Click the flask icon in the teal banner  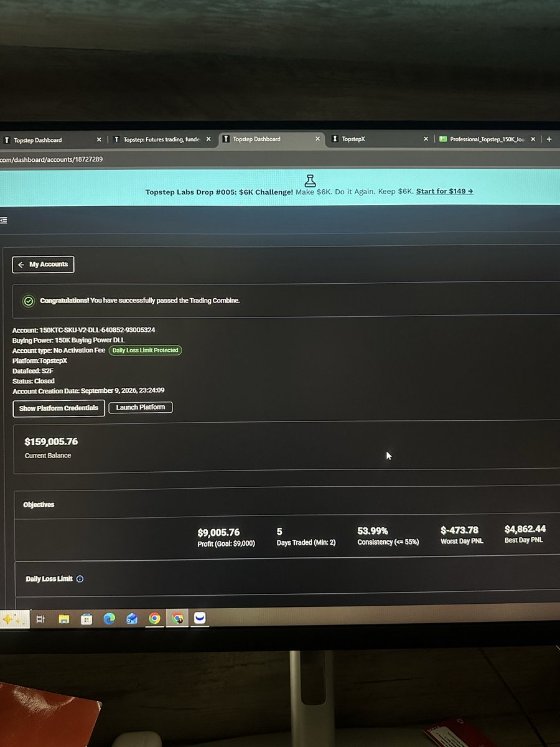coord(310,180)
